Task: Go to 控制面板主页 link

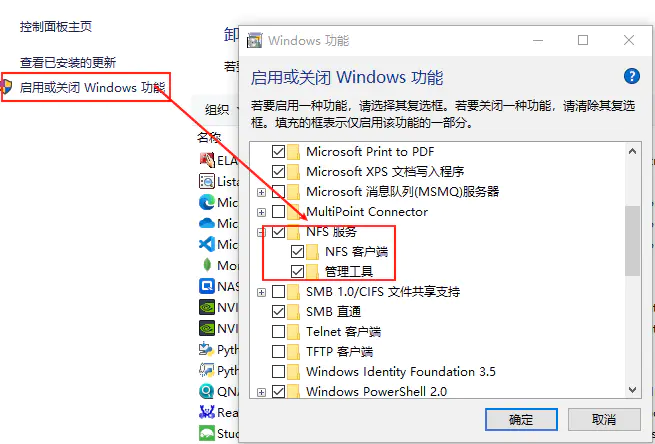Action: [56, 27]
